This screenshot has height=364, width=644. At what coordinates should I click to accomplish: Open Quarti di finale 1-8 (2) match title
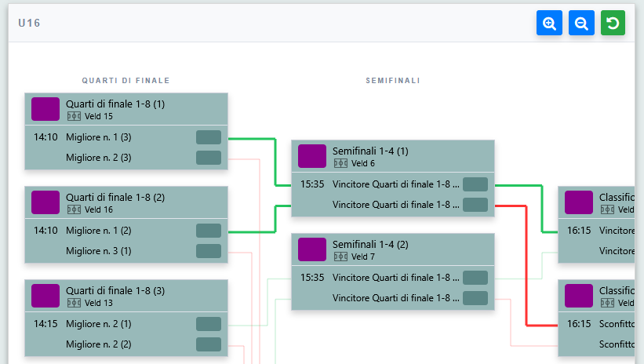tap(115, 197)
